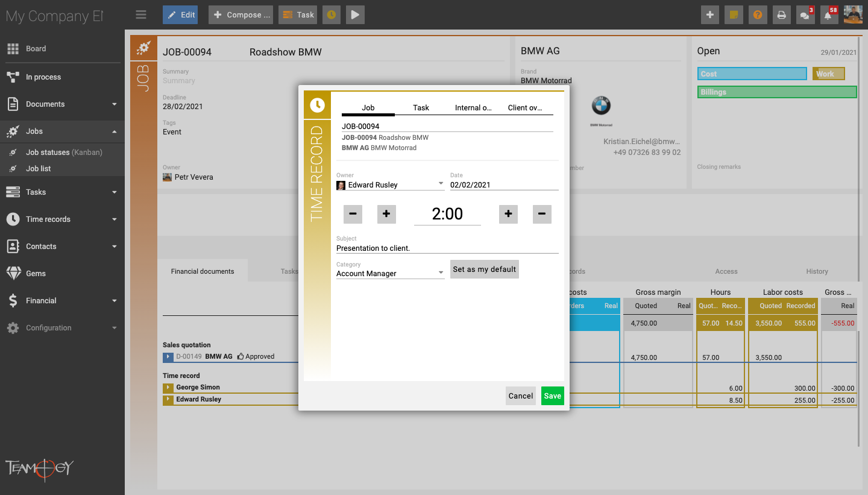The image size is (868, 495).
Task: Open In process in the sidebar
Action: (x=62, y=77)
